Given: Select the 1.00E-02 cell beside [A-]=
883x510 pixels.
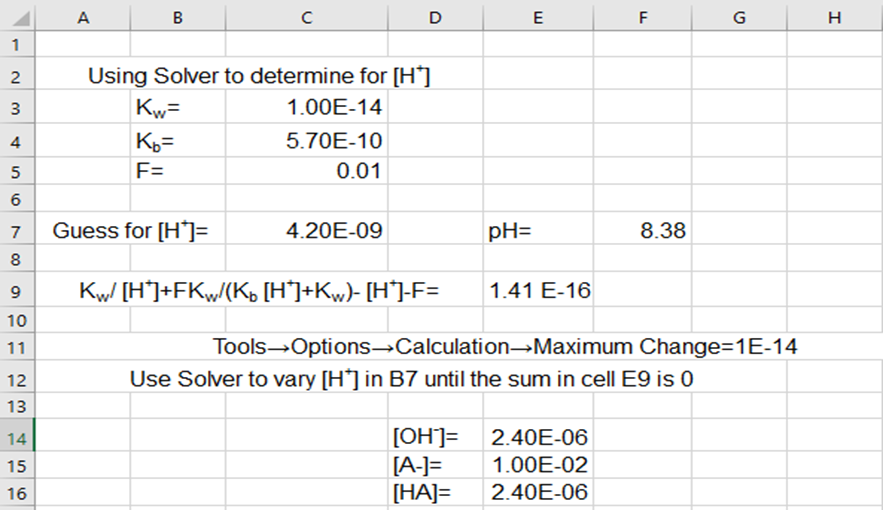Looking at the screenshot, I should coord(540,465).
